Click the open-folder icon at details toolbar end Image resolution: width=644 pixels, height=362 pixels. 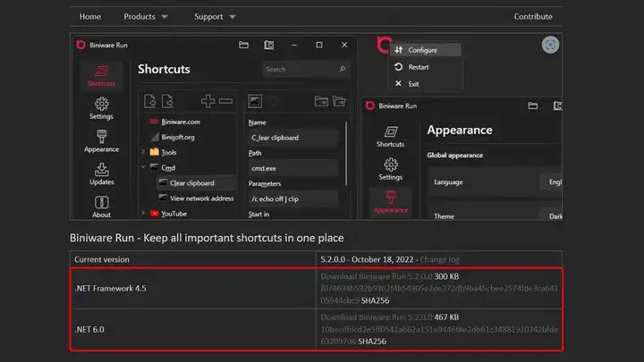click(x=339, y=101)
